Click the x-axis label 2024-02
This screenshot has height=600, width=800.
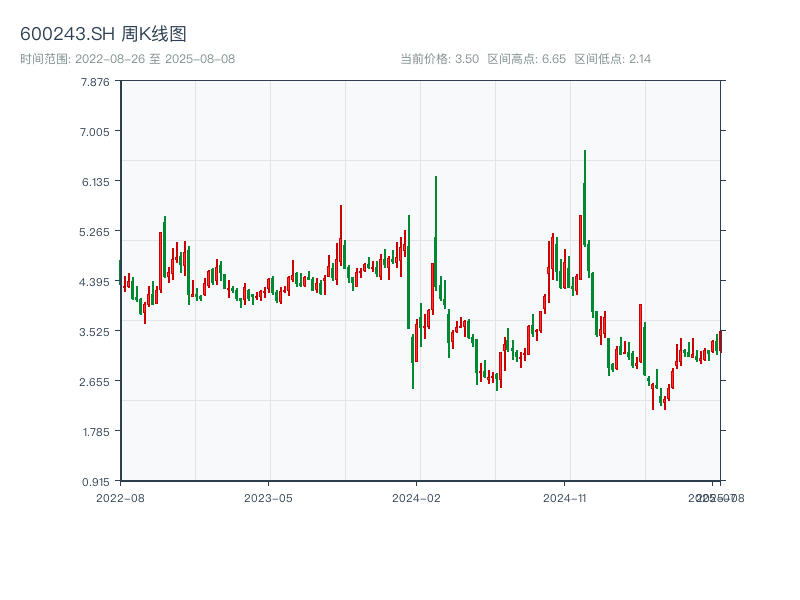pos(416,498)
